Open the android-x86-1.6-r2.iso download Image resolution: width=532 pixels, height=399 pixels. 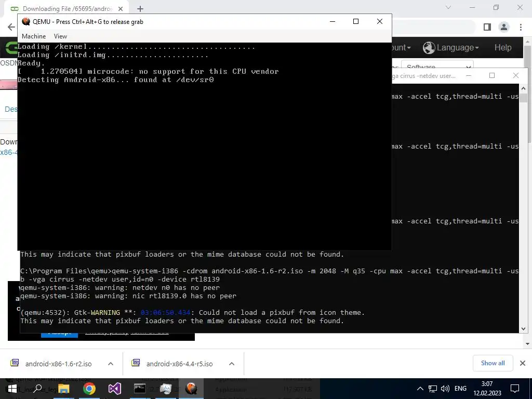[58, 364]
